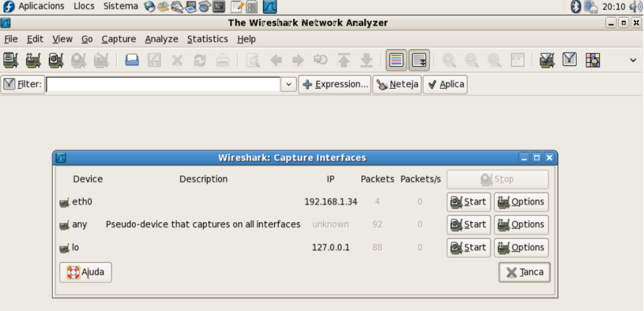This screenshot has height=311, width=644.
Task: Open Options for the lo interface
Action: pyautogui.click(x=521, y=247)
